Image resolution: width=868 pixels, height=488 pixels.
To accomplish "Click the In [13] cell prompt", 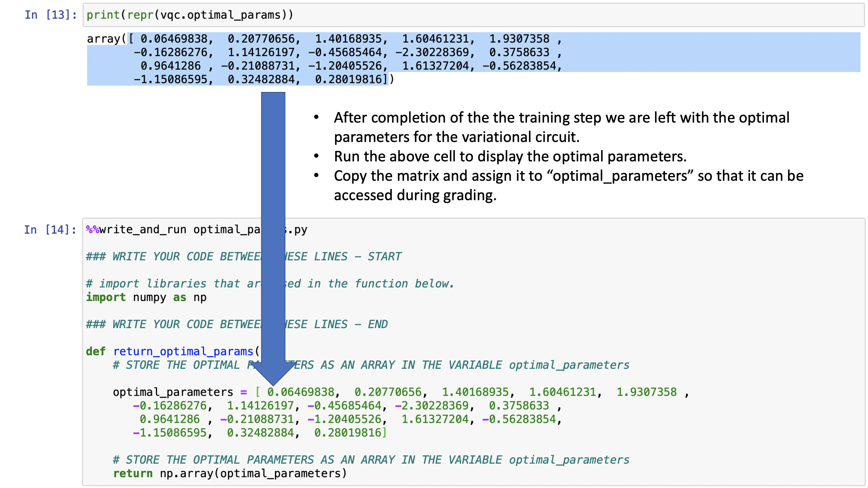I will (x=50, y=15).
